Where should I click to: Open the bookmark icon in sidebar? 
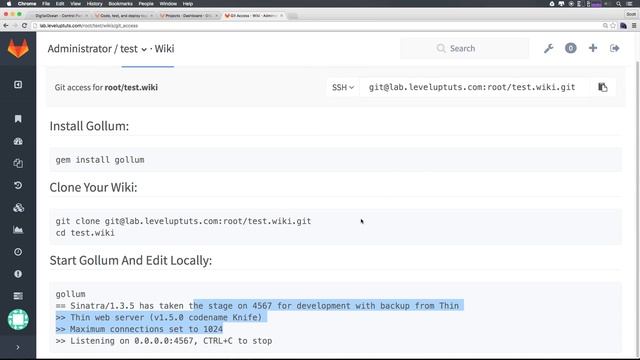pyautogui.click(x=18, y=119)
